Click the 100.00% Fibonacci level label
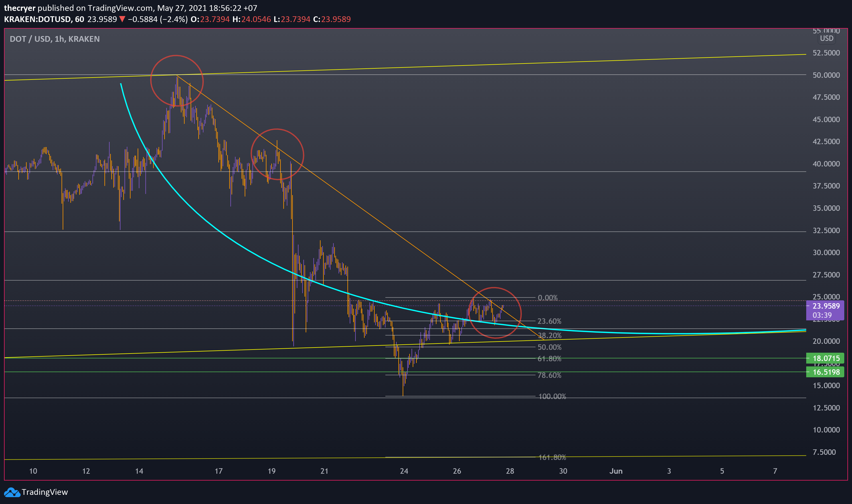The height and width of the screenshot is (504, 852). (x=552, y=396)
